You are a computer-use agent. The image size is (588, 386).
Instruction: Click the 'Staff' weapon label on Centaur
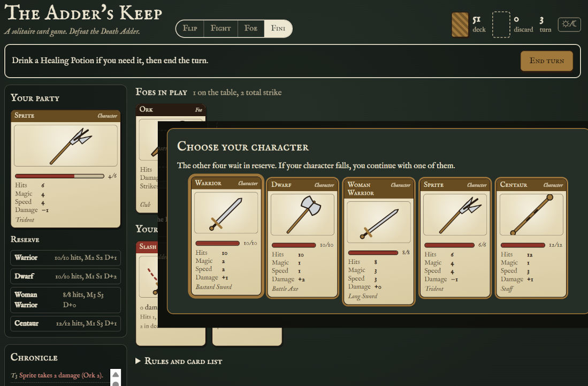(x=507, y=289)
